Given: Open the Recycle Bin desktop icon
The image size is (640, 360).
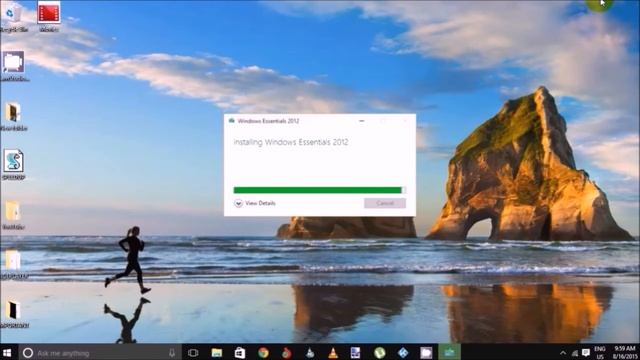Looking at the screenshot, I should tap(13, 17).
